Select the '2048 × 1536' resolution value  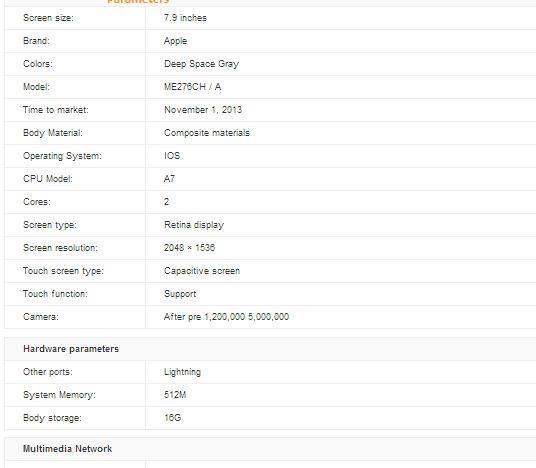[189, 248]
